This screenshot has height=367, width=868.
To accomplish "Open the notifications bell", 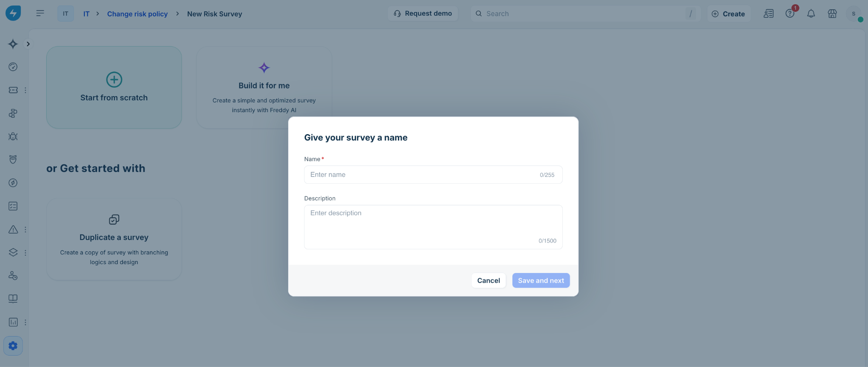I will point(811,14).
